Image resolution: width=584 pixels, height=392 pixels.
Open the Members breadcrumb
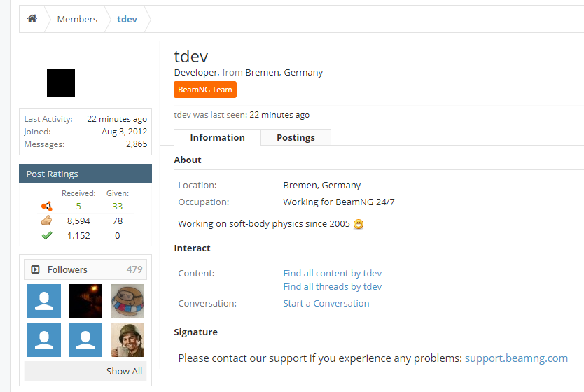(x=77, y=19)
